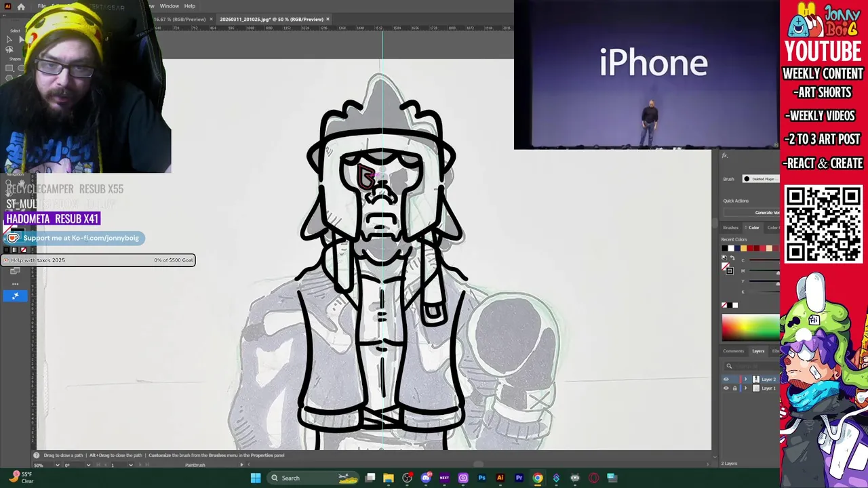This screenshot has width=868, height=488.
Task: Click the default fill and stroke icon
Action: pyautogui.click(x=724, y=258)
